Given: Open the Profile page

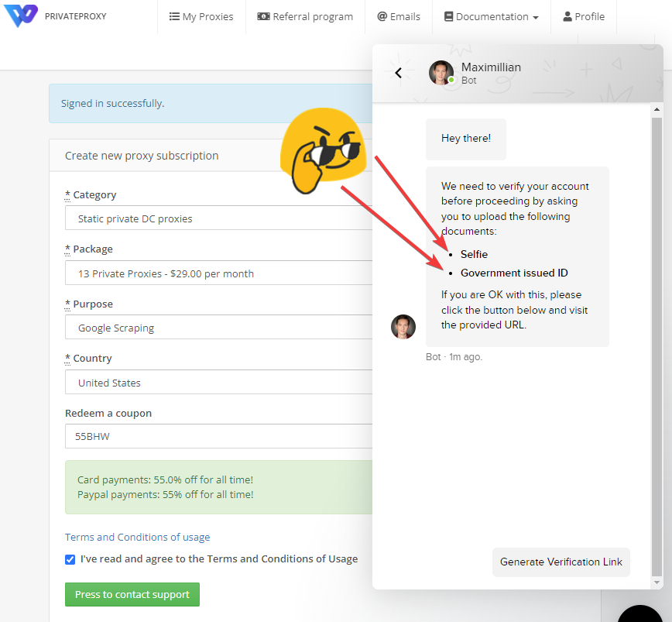Looking at the screenshot, I should click(x=584, y=17).
